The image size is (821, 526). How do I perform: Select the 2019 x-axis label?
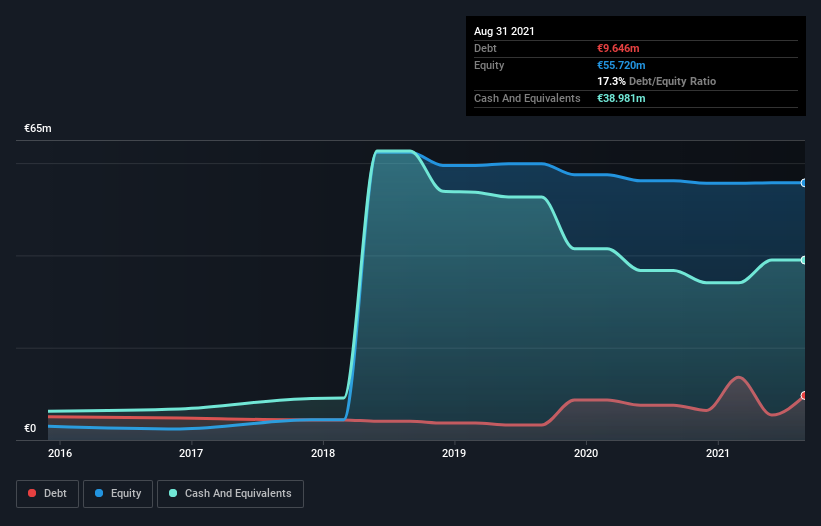click(454, 453)
